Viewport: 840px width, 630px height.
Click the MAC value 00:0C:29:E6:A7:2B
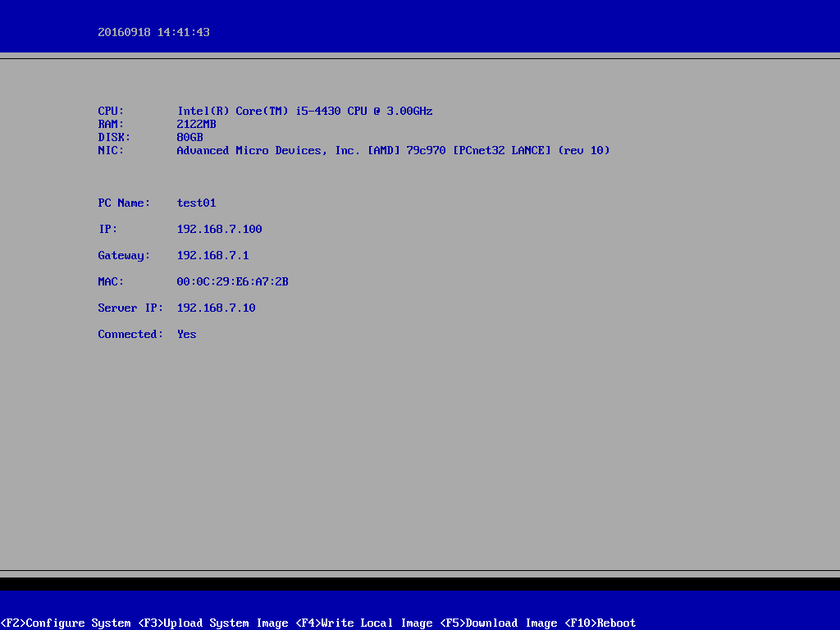tap(232, 282)
